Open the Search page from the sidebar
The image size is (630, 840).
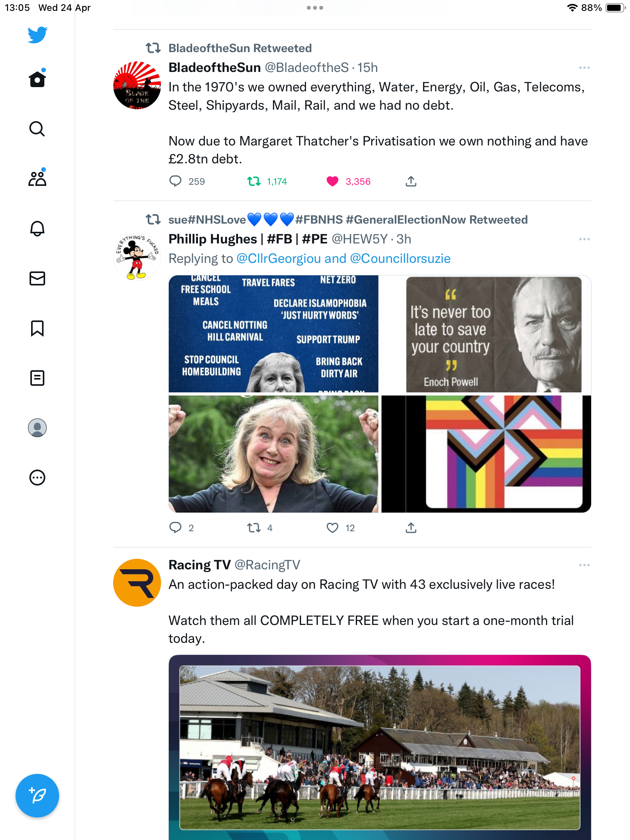click(x=37, y=129)
